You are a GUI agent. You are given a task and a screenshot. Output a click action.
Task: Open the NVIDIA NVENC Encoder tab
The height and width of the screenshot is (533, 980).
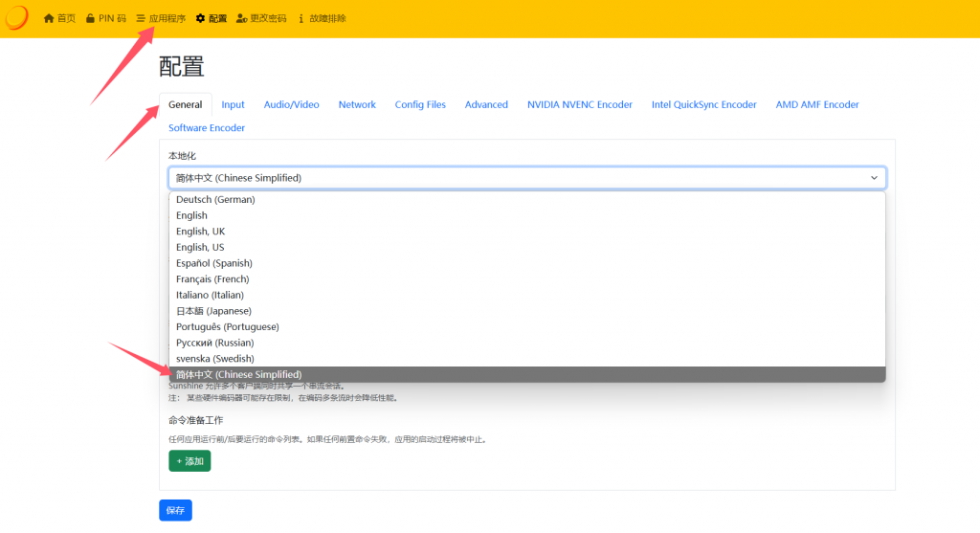579,104
